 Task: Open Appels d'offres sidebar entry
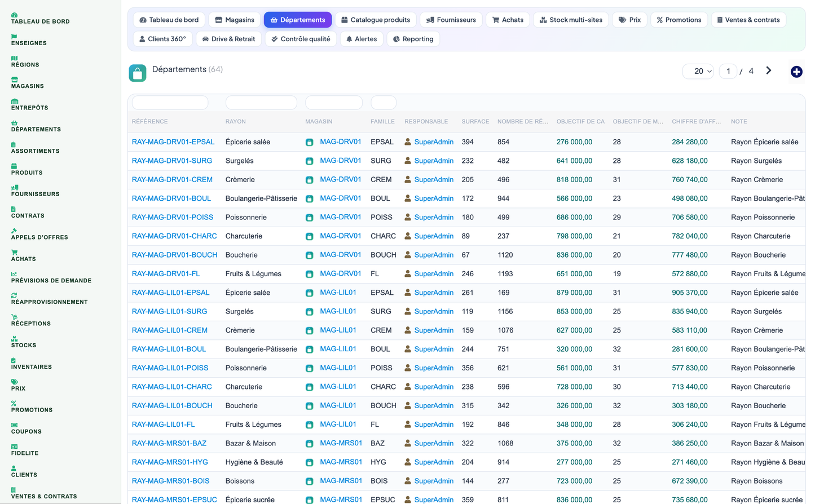(39, 235)
